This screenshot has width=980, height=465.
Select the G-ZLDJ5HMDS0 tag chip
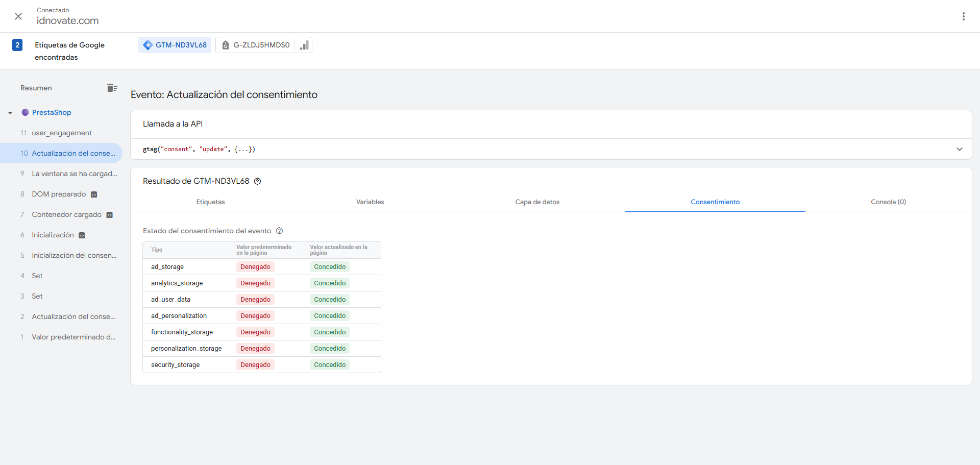point(255,45)
